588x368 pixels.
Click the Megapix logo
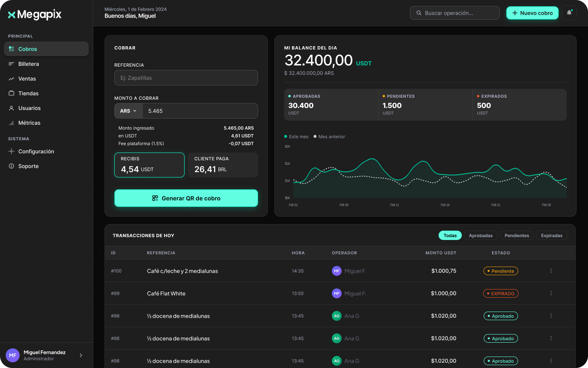click(35, 15)
